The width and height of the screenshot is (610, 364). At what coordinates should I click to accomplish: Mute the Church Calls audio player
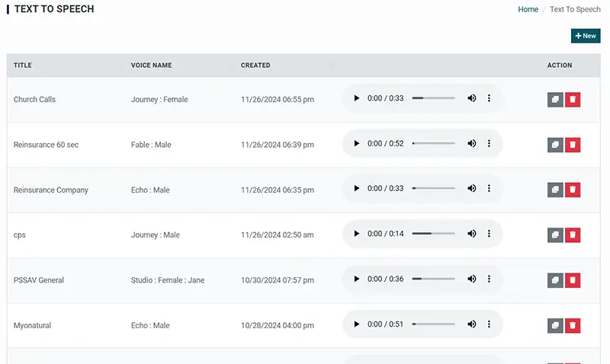click(471, 98)
